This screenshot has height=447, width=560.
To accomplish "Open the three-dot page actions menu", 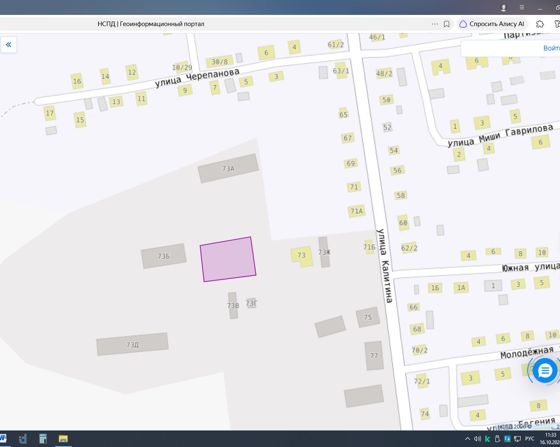I will coord(435,24).
